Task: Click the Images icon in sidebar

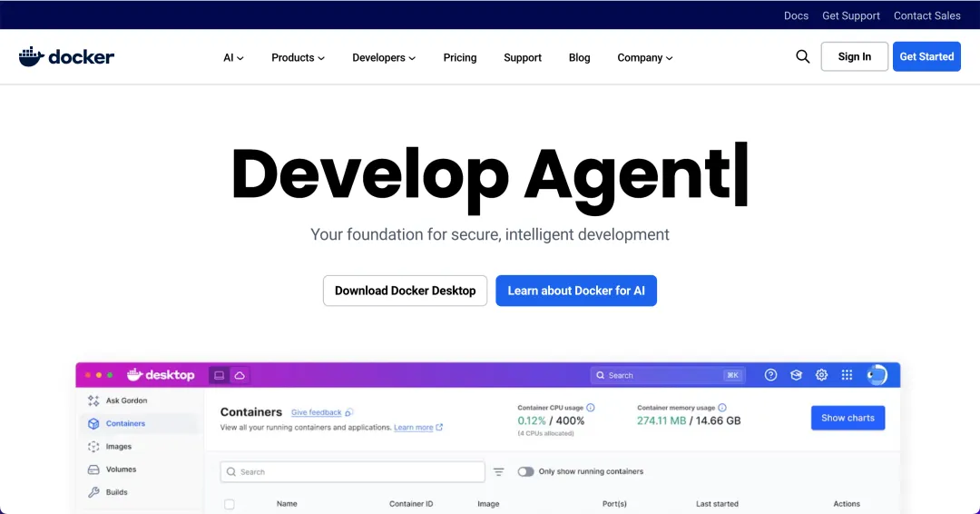Action: tap(93, 447)
